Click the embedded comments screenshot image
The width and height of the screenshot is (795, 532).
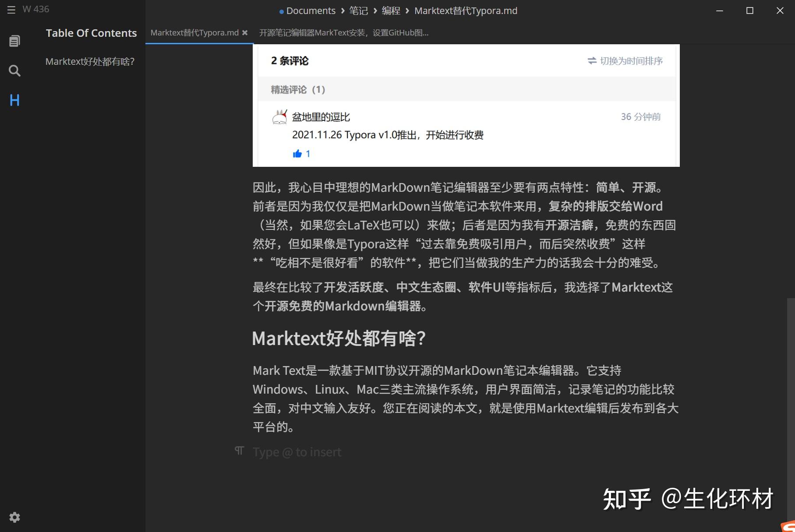pos(466,105)
